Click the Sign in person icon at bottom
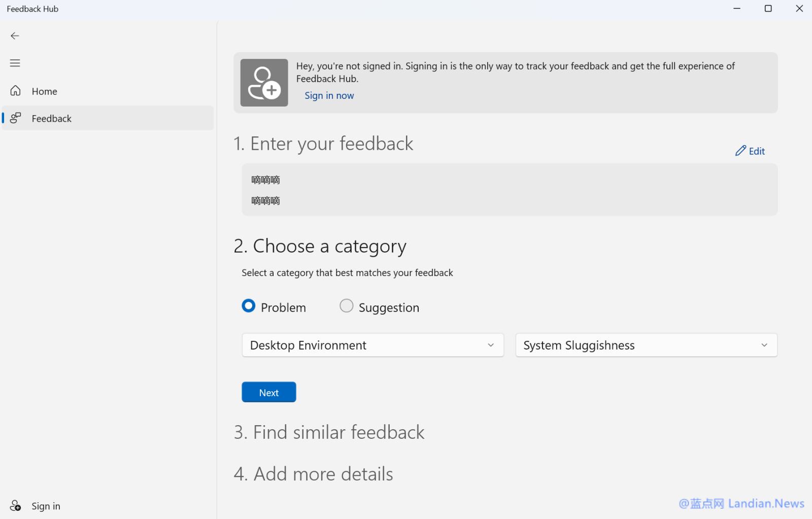Screen dimensions: 812x519 click(16, 505)
